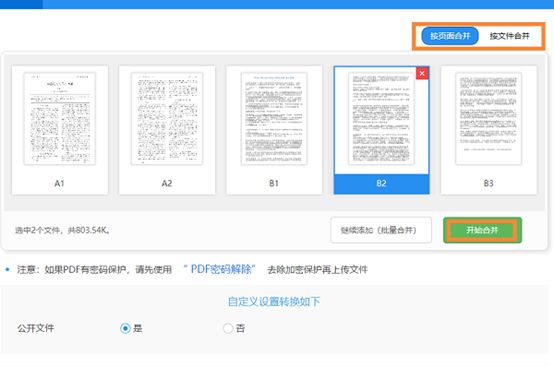The height and width of the screenshot is (366, 554).
Task: Select page thumbnail A2
Action: click(x=167, y=130)
